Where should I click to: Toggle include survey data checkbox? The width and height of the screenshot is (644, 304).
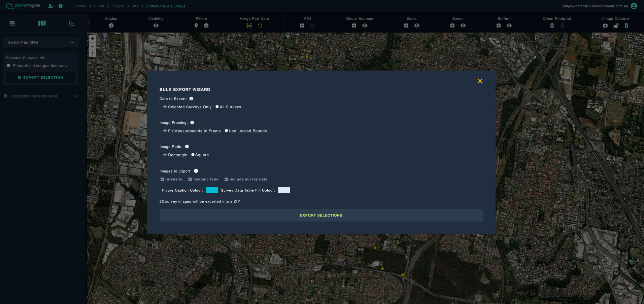click(x=226, y=179)
